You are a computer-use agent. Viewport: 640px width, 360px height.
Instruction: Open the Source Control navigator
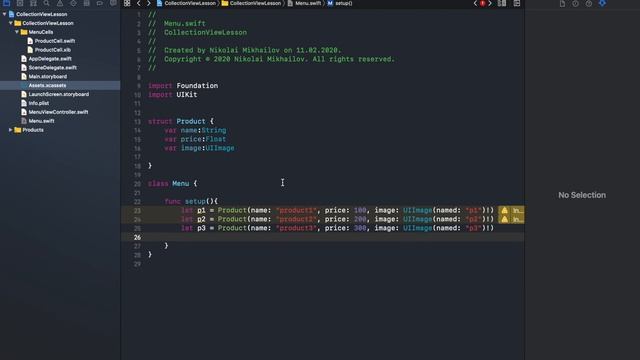click(20, 3)
